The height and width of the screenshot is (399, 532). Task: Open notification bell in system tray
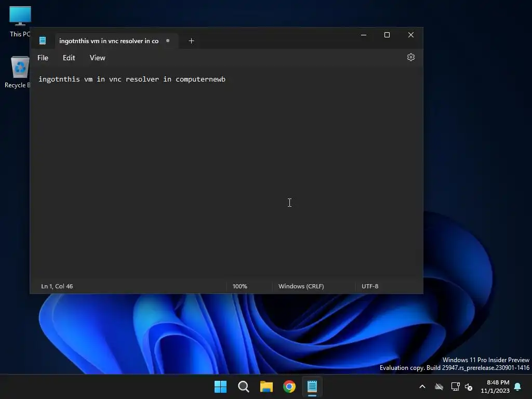518,387
